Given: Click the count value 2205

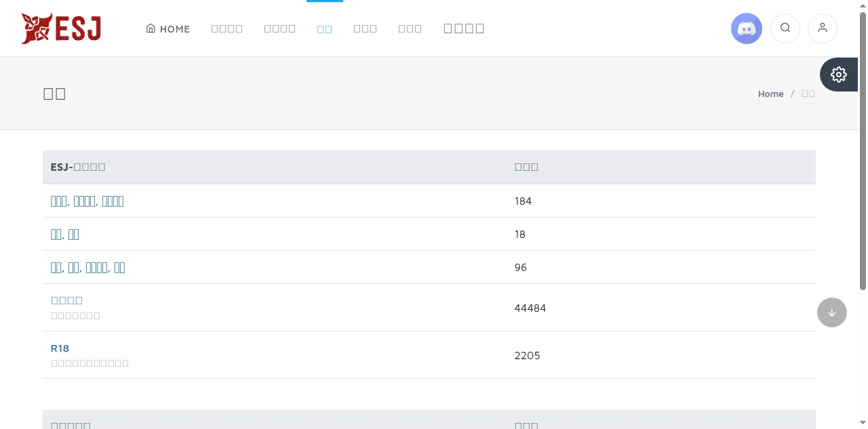Looking at the screenshot, I should (528, 355).
